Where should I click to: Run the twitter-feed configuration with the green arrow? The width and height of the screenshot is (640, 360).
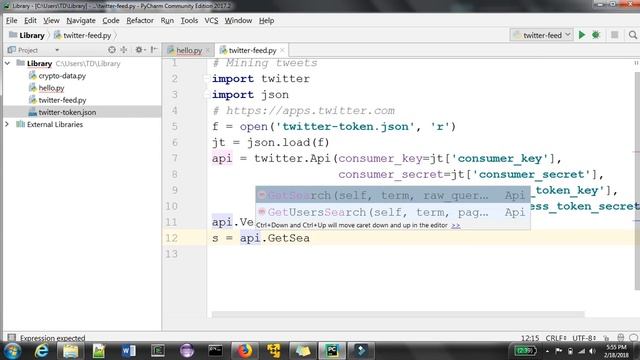tap(582, 35)
